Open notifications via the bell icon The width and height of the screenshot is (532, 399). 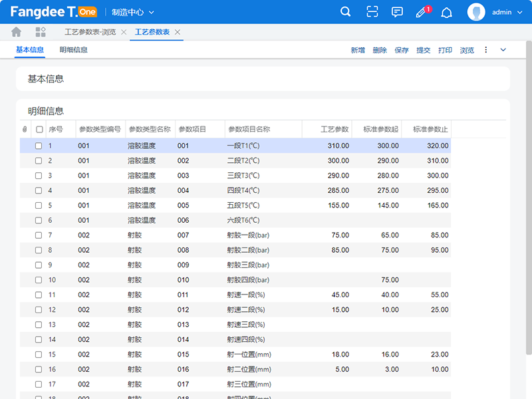pos(446,12)
